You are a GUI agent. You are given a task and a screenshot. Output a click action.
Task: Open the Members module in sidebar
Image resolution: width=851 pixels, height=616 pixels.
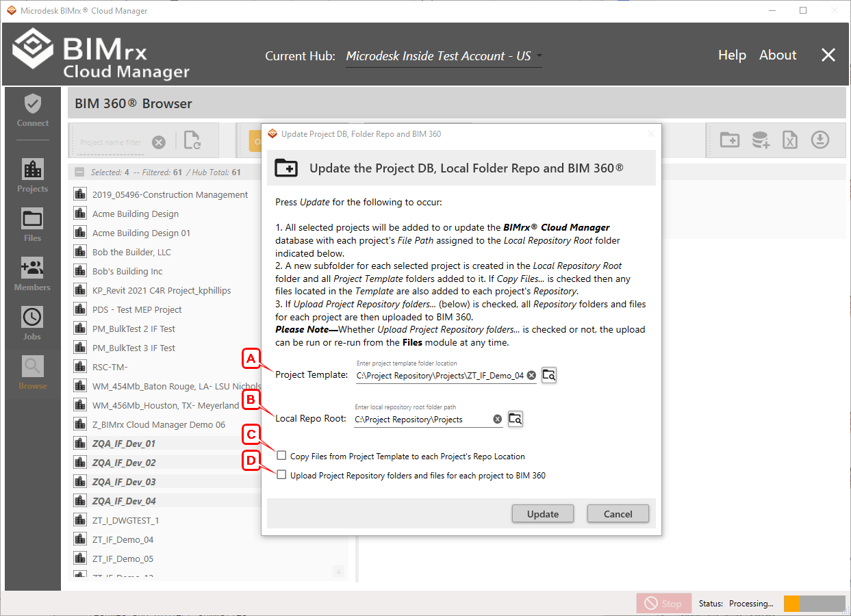coord(32,274)
